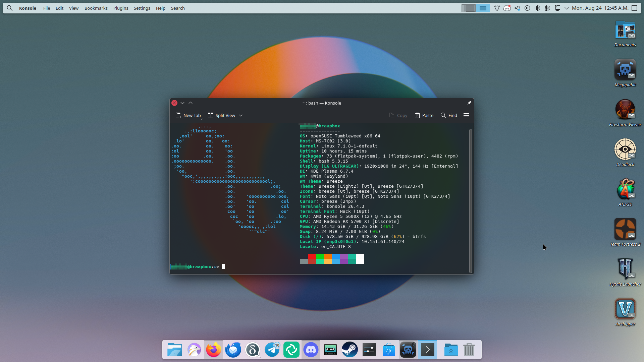The width and height of the screenshot is (644, 362).
Task: Toggle the pin button on Konsole title bar
Action: [469, 103]
